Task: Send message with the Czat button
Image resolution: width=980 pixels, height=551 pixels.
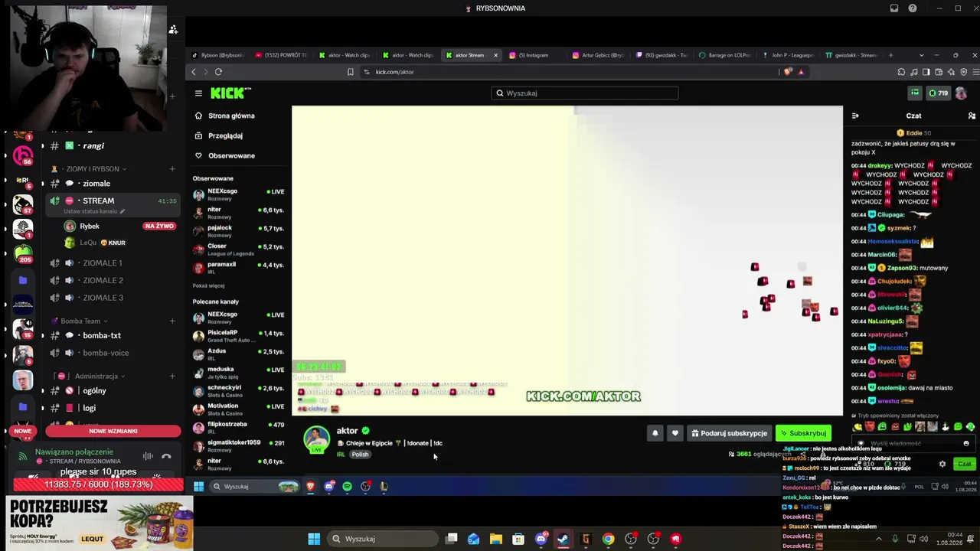Action: tap(964, 464)
